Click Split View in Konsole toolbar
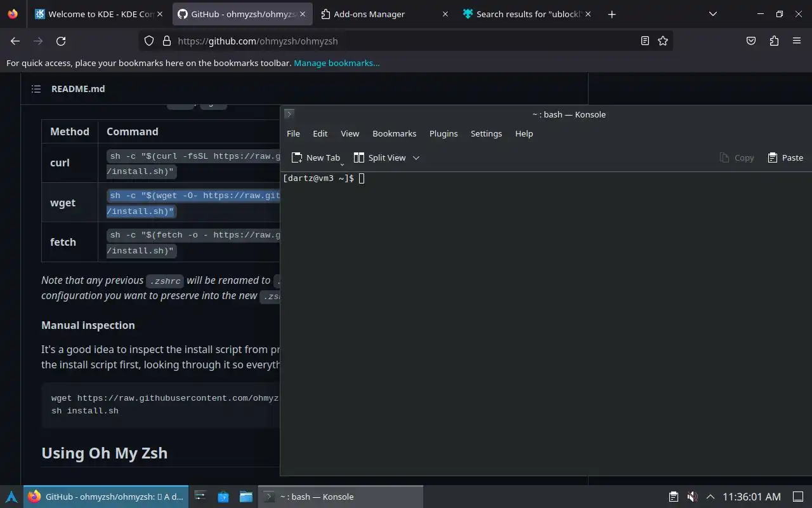This screenshot has width=812, height=508. coord(379,157)
